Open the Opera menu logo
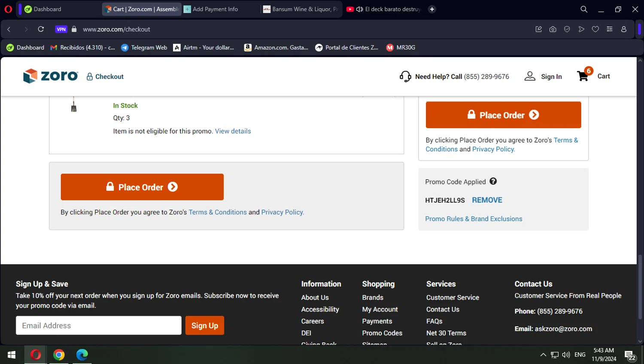The height and width of the screenshot is (364, 644). tap(8, 9)
